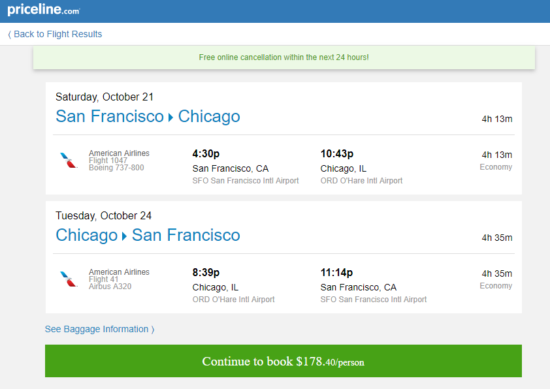The image size is (550, 389).
Task: Select the Chicago to San Francisco heading
Action: coord(148,235)
